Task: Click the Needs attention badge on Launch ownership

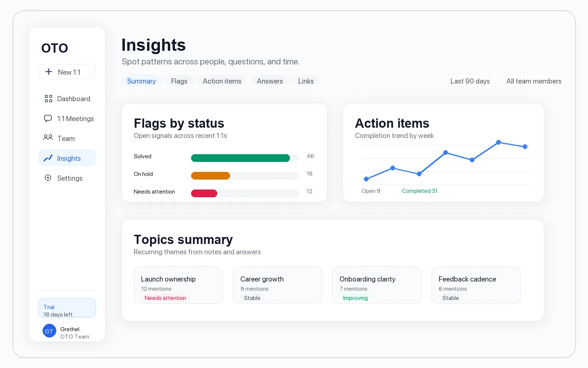Action: click(x=165, y=298)
